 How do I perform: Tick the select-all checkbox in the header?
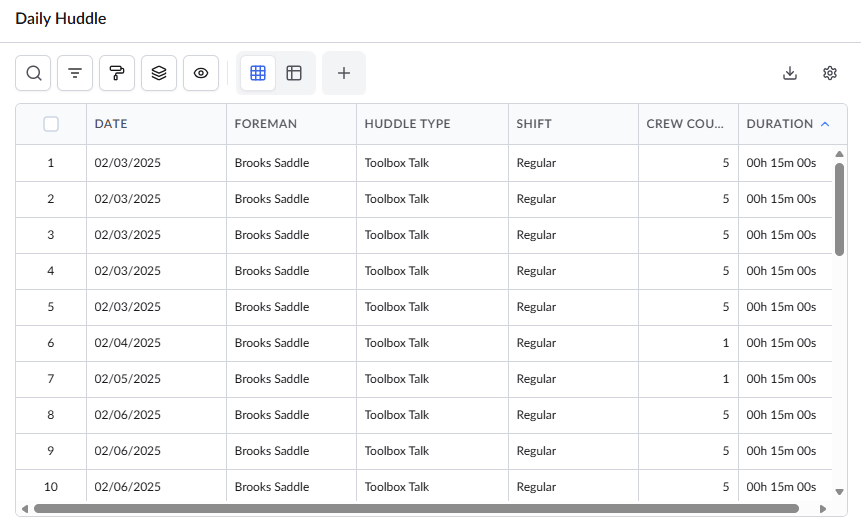(51, 124)
